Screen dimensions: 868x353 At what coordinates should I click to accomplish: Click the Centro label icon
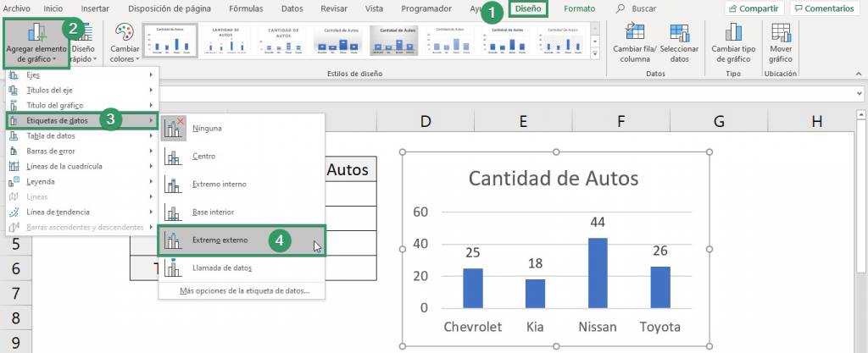[173, 157]
